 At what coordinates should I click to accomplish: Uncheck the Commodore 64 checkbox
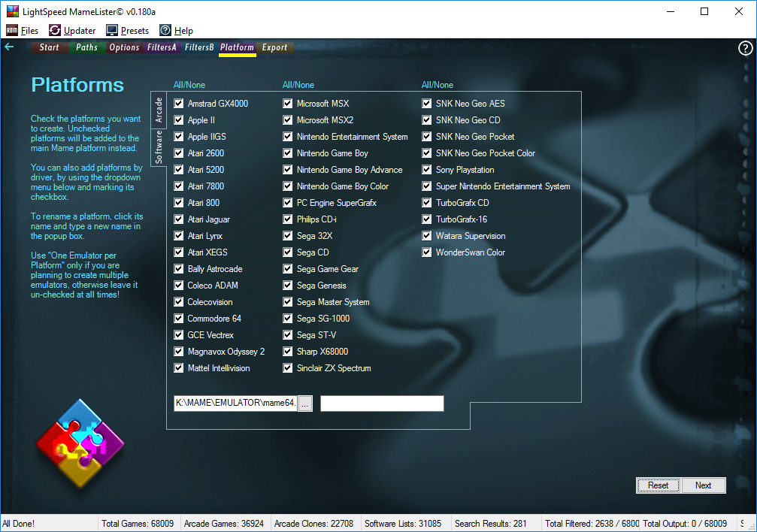coord(179,318)
